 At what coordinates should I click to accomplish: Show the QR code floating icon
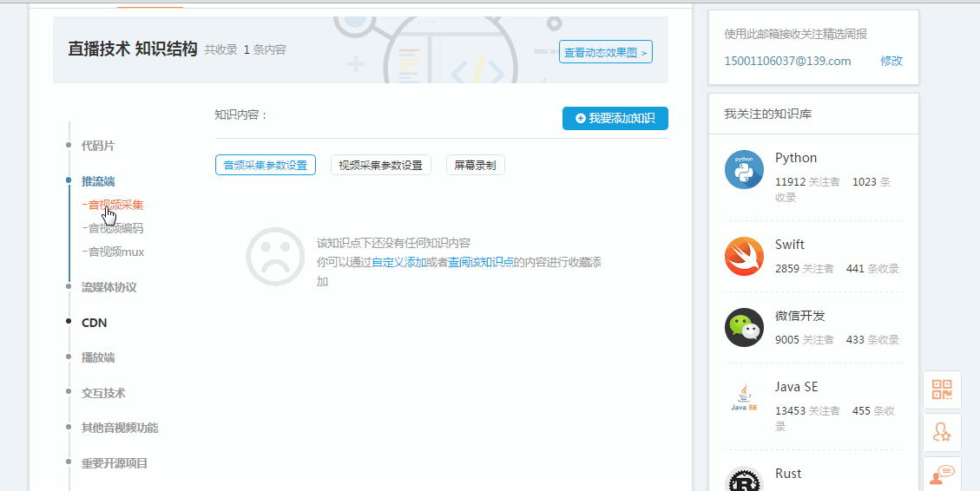[x=942, y=390]
